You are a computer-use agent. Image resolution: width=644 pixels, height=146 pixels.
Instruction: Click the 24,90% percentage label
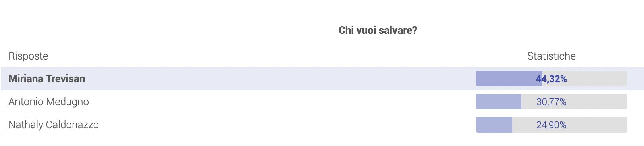point(551,125)
